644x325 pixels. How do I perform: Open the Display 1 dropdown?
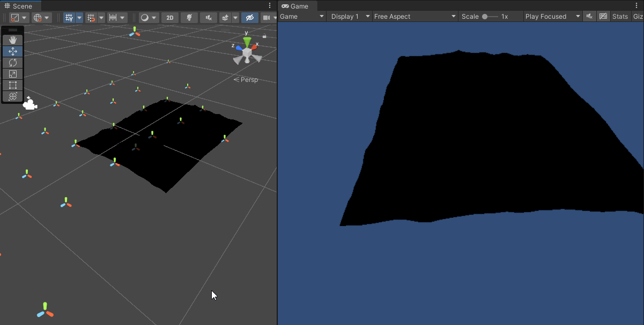349,16
